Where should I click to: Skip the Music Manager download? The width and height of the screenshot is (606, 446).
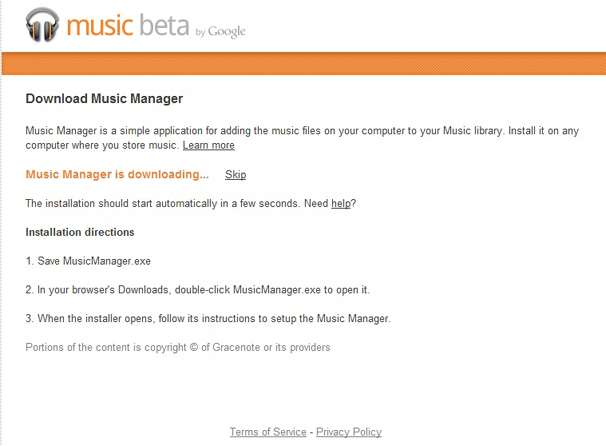pyautogui.click(x=236, y=175)
